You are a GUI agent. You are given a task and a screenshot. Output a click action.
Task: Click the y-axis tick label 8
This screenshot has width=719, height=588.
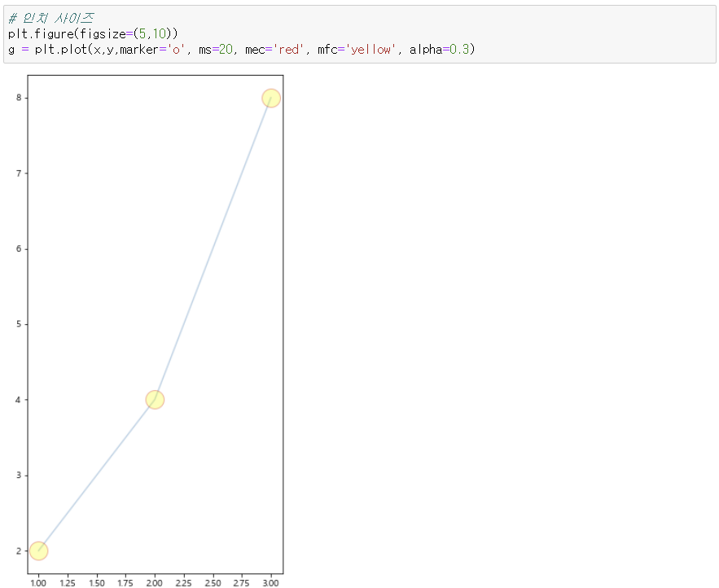(x=19, y=98)
